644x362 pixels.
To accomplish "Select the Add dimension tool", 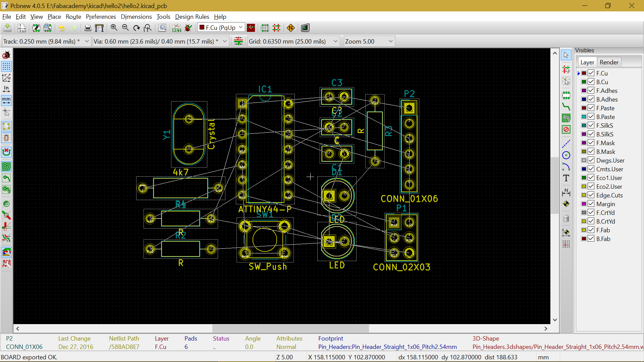I will point(566,192).
